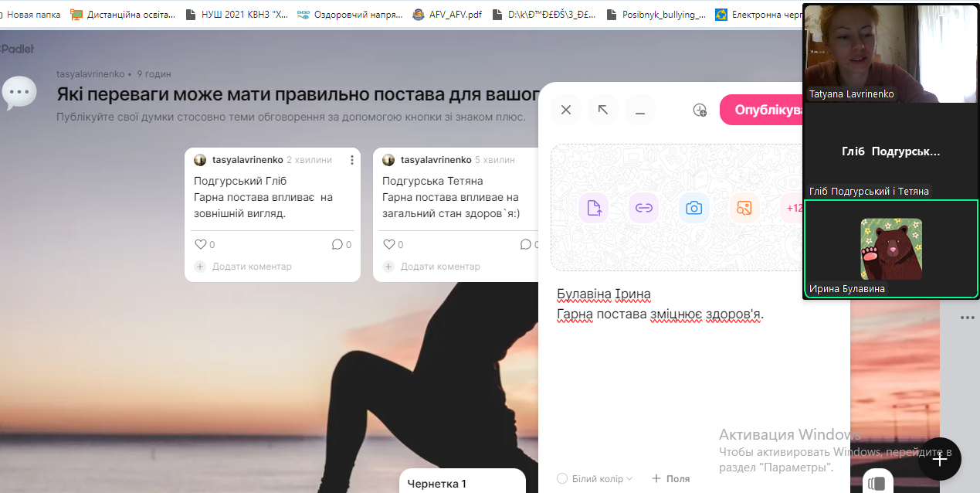
Task: Click the white color circle swatch
Action: pos(562,479)
